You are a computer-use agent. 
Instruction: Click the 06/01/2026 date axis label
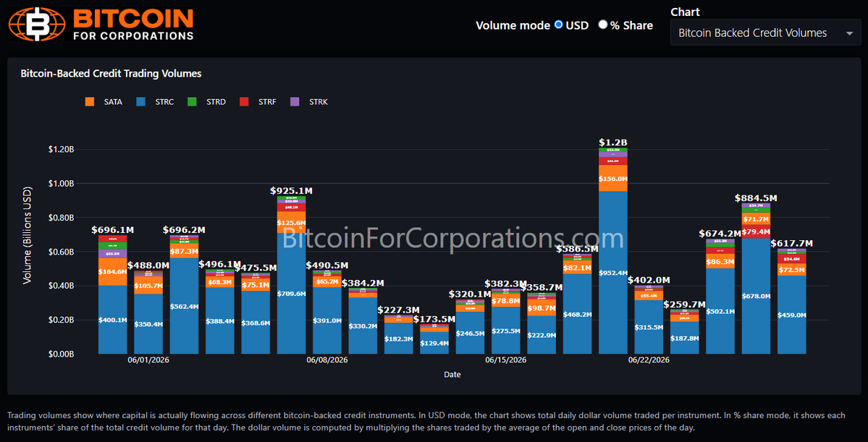(148, 360)
